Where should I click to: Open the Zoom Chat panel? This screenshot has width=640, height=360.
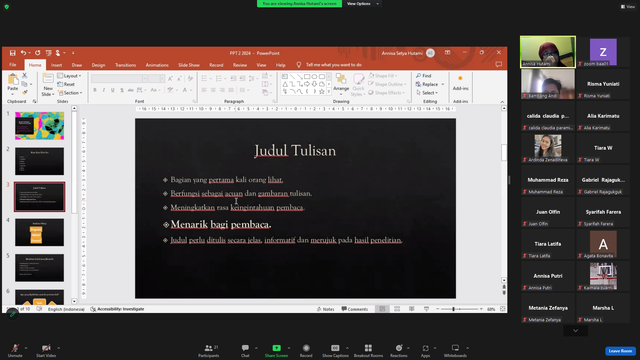coord(245,350)
